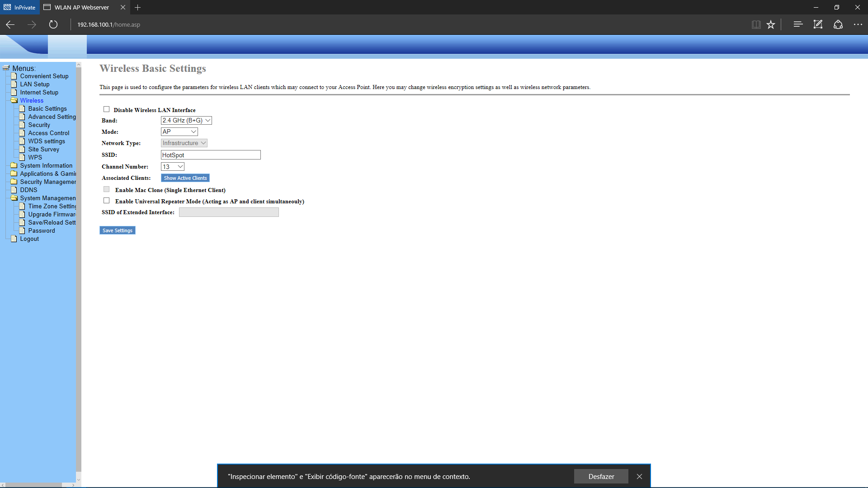Open the Band dropdown

(186, 120)
